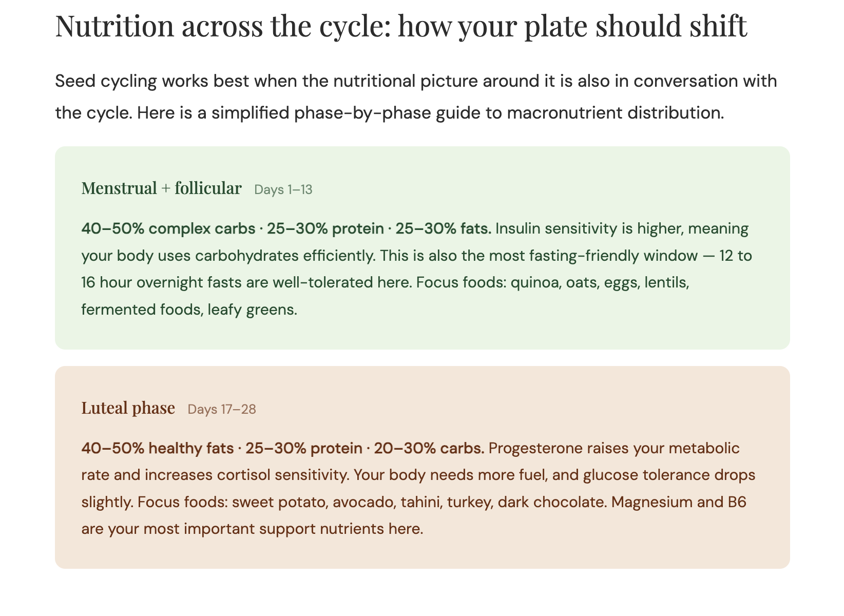
Task: Click the "Days 17–28" label
Action: pyautogui.click(x=222, y=410)
